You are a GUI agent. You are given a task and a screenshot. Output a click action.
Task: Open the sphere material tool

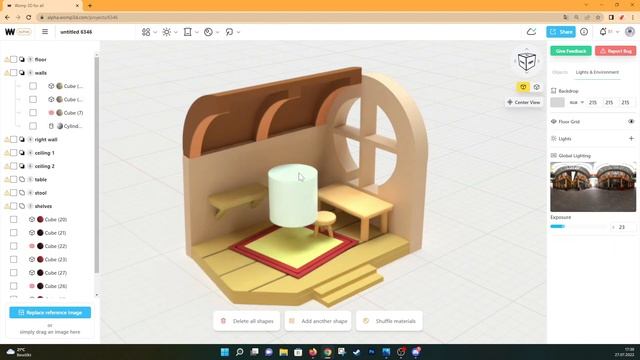click(208, 32)
